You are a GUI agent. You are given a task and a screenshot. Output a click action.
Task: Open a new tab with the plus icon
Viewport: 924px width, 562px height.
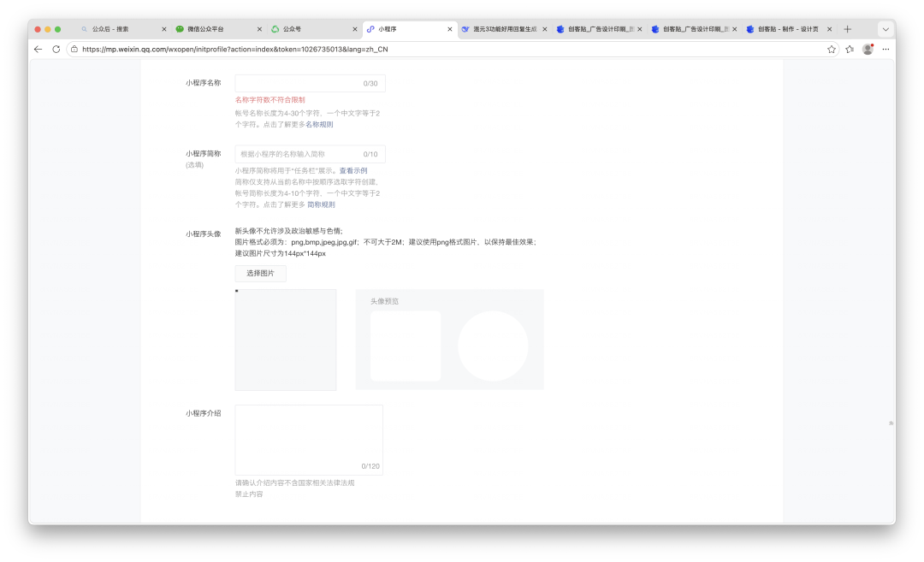point(847,29)
